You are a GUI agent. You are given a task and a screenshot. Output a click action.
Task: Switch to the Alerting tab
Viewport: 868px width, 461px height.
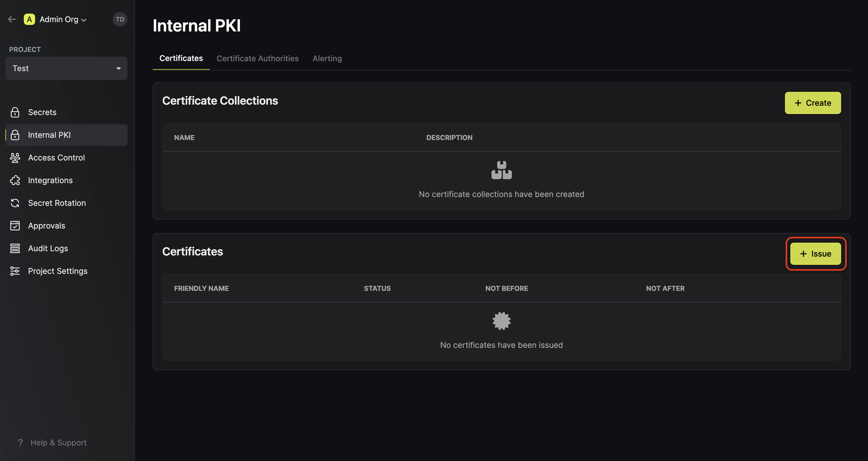point(327,58)
